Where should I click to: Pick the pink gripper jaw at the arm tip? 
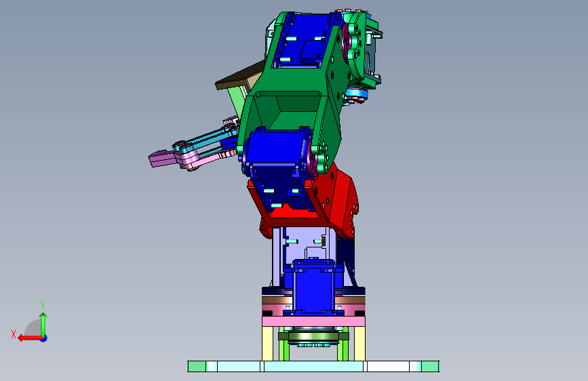[163, 159]
